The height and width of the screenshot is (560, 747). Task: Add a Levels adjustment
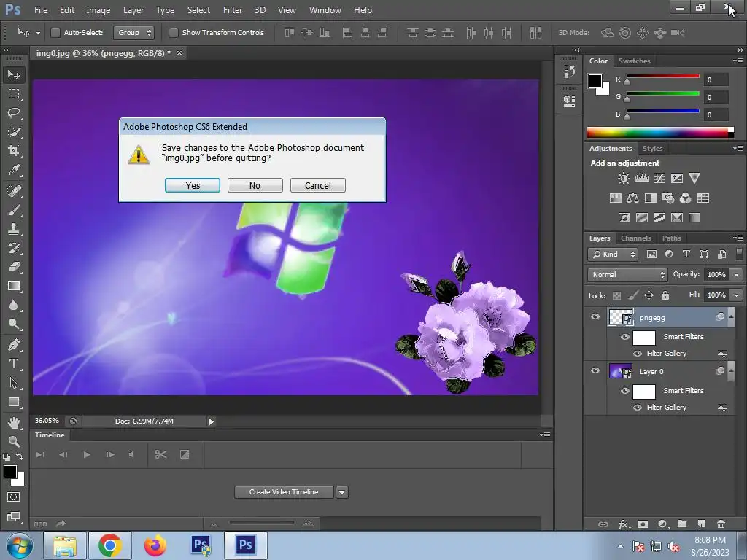coord(642,179)
